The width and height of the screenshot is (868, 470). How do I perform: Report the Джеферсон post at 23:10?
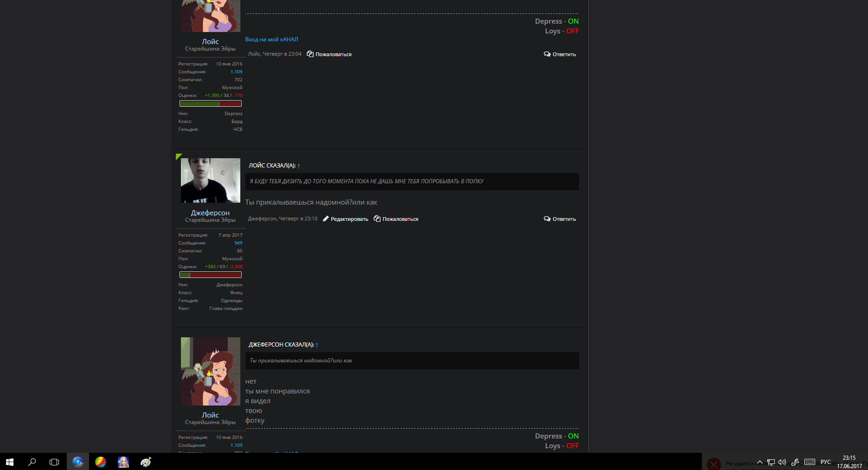[x=396, y=219]
